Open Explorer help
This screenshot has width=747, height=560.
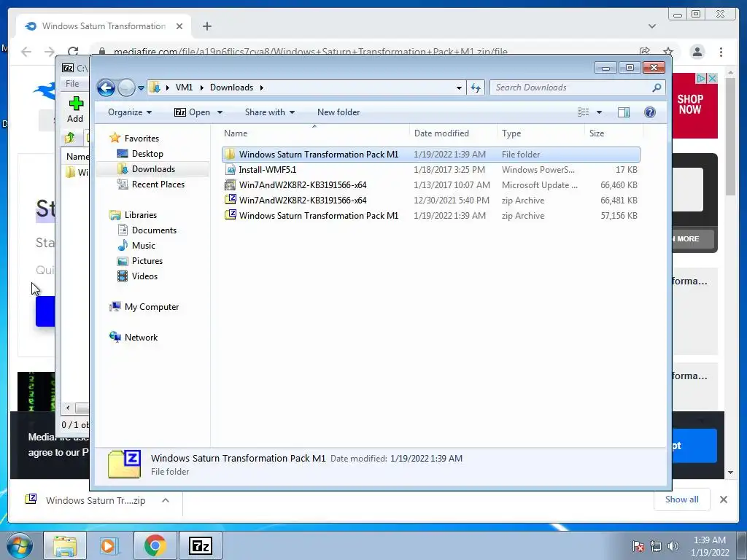click(650, 112)
